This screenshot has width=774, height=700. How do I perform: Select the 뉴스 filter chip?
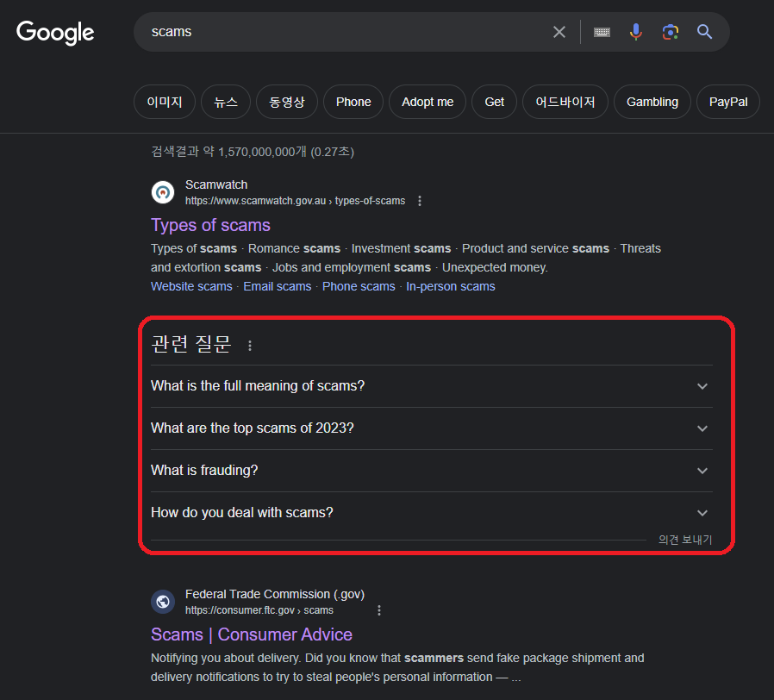[226, 102]
